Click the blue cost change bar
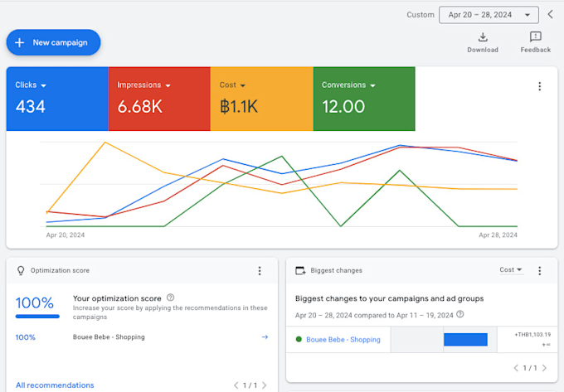564x392 pixels. point(465,340)
